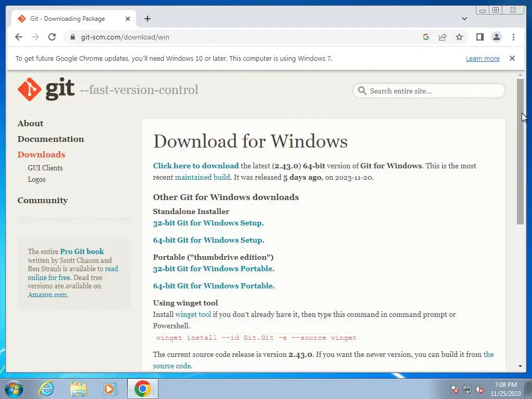This screenshot has width=532, height=399.
Task: Click the search magnifier icon
Action: click(362, 90)
